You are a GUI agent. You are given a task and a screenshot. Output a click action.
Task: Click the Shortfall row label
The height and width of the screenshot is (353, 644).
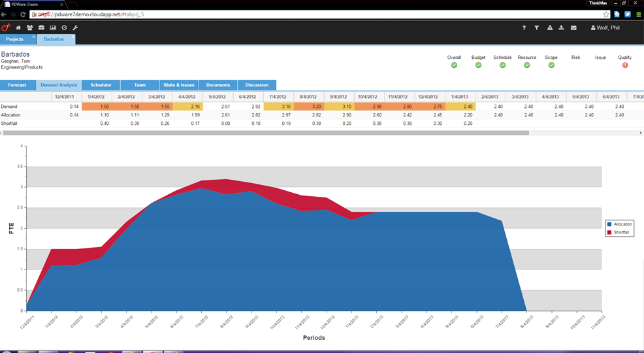9,124
